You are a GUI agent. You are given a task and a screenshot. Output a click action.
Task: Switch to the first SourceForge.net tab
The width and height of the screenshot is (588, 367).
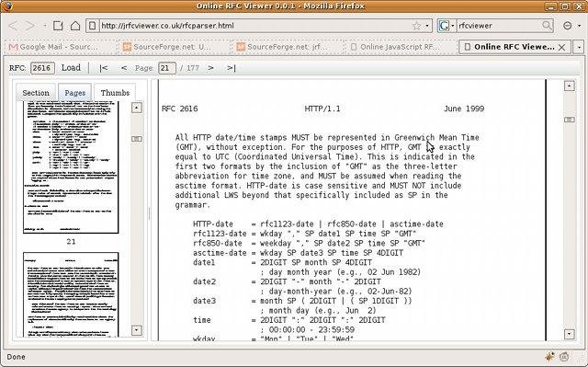(x=172, y=47)
